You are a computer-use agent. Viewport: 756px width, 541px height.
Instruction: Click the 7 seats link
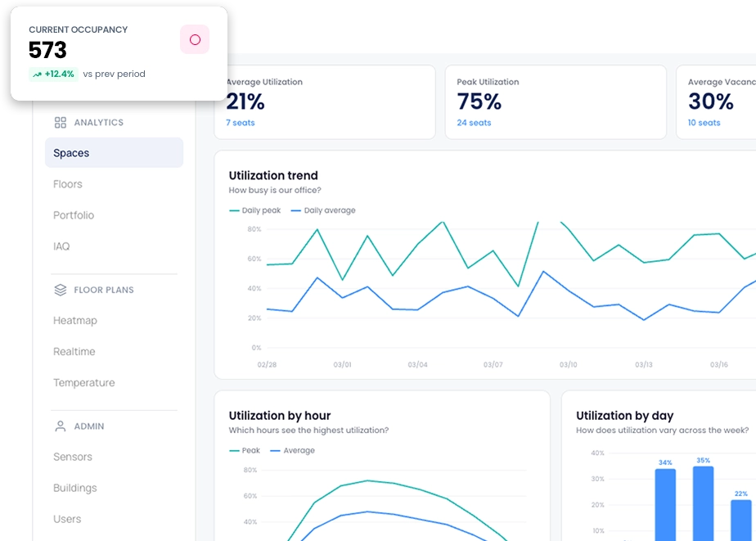point(241,123)
